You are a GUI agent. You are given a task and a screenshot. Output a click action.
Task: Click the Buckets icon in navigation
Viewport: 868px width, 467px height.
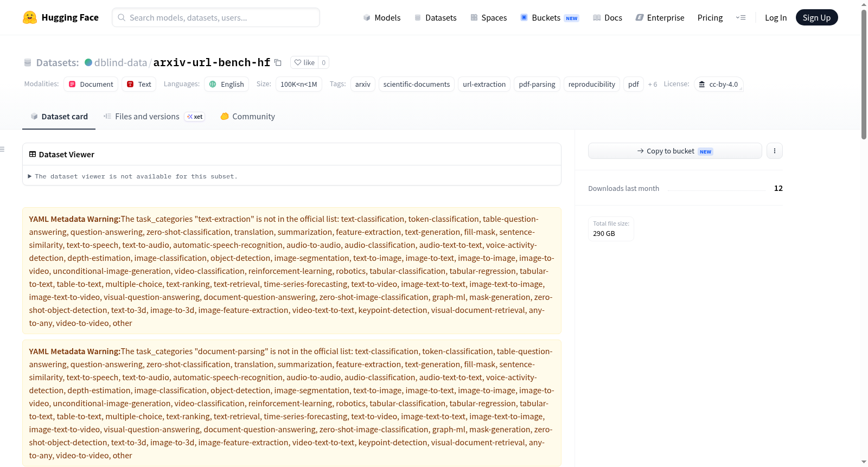coord(524,17)
